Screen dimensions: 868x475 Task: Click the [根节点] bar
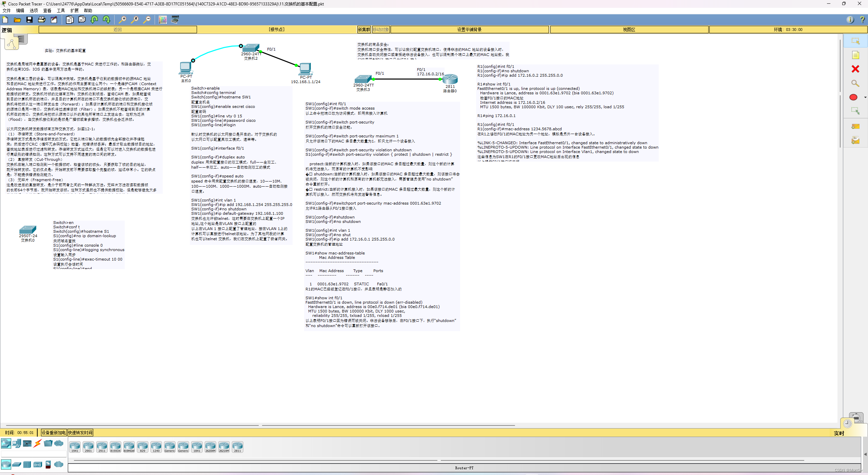click(277, 30)
